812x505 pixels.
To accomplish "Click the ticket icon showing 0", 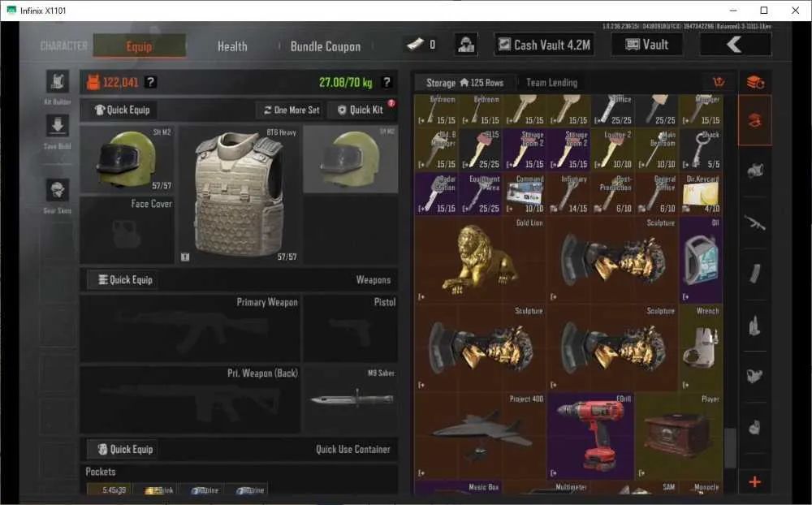I will tap(416, 45).
